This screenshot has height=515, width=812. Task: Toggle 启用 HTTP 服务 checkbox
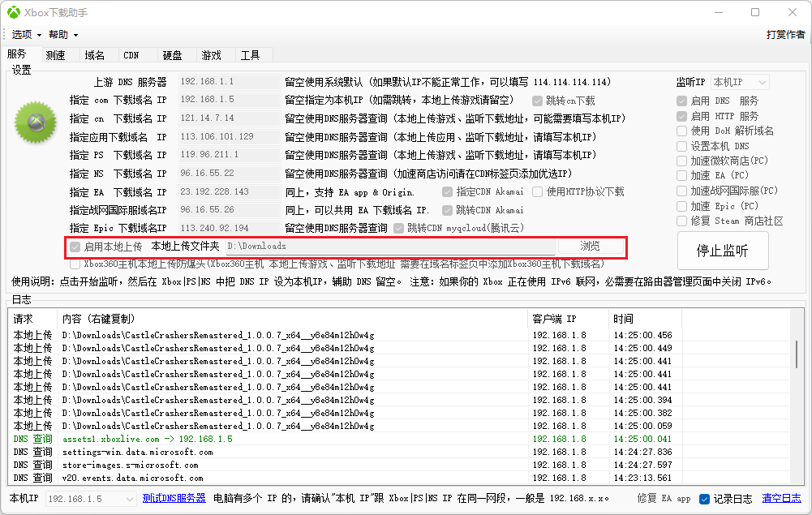tap(718, 117)
